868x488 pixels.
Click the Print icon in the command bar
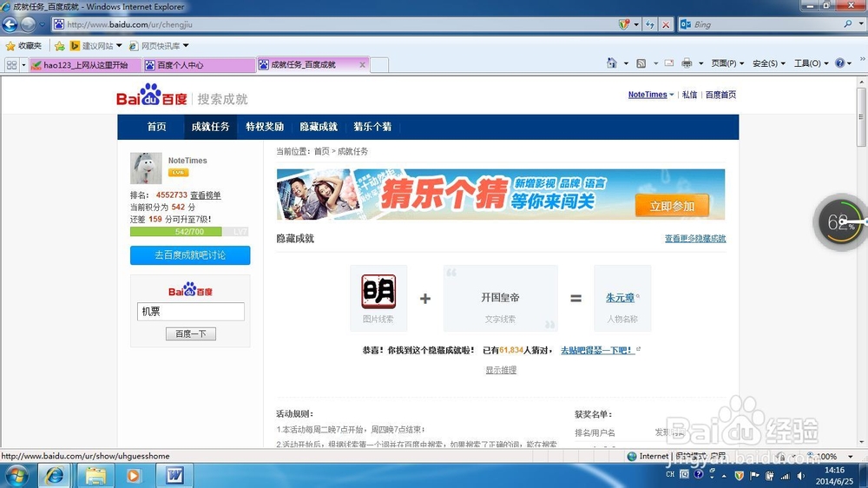click(687, 63)
